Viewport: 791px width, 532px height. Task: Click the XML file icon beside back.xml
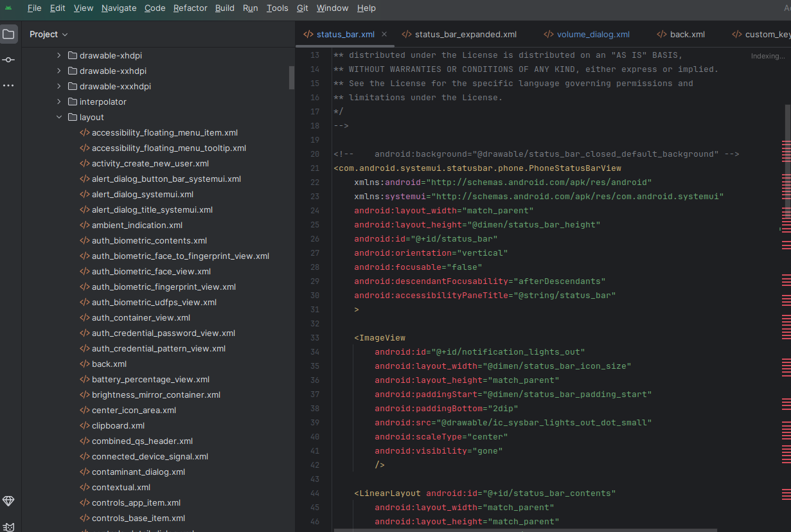click(85, 364)
